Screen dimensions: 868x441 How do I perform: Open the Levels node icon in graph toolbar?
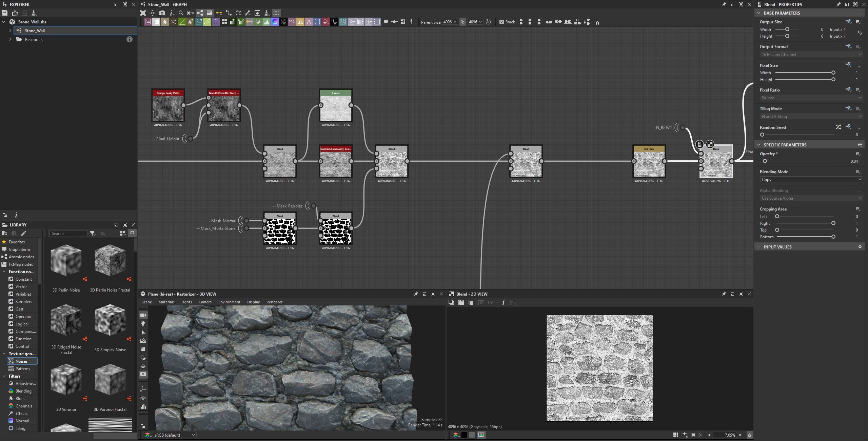(267, 22)
